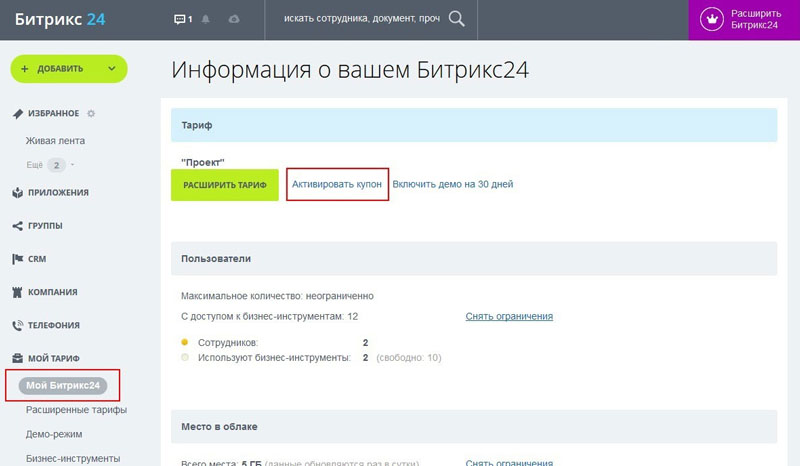Open Мой тариф menu section
The image size is (800, 466).
pyautogui.click(x=54, y=358)
